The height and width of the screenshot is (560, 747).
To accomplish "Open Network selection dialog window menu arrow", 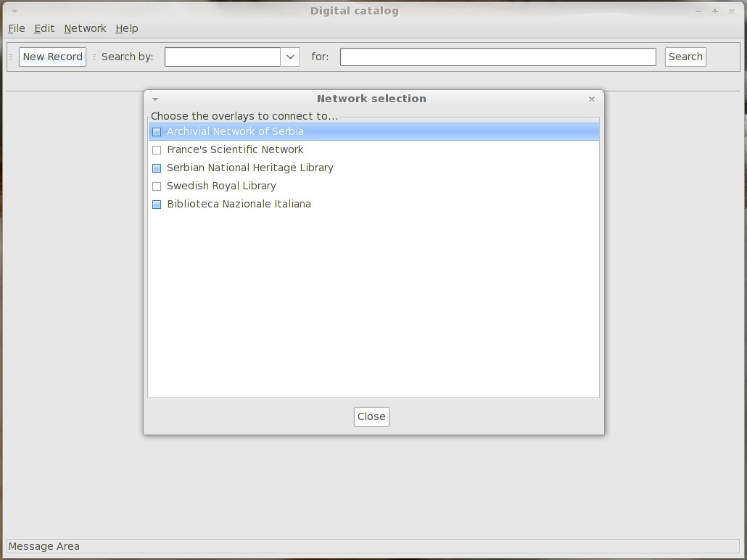I will 155,99.
